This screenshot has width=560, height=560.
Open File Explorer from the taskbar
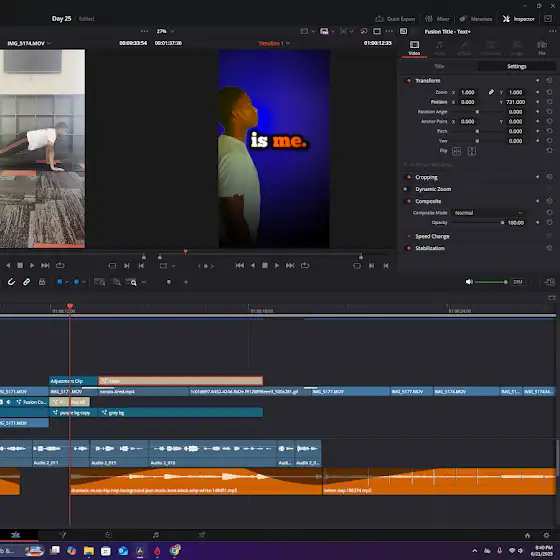(x=89, y=550)
